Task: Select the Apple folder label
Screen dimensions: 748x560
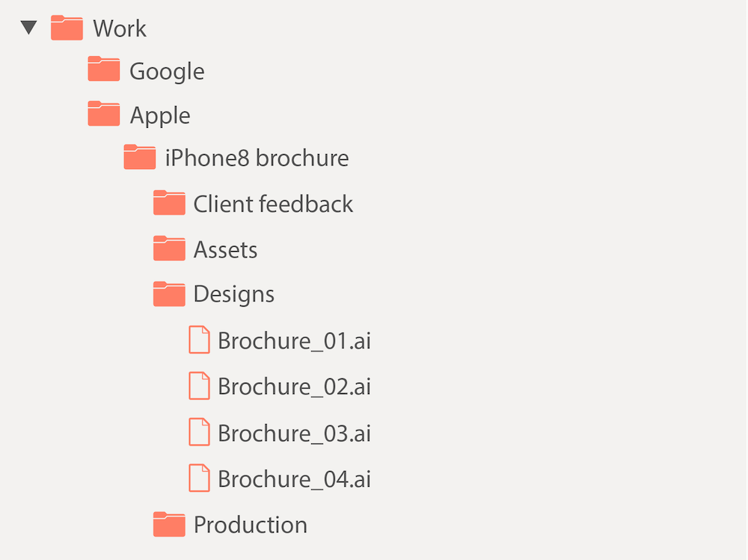Action: coord(160,115)
